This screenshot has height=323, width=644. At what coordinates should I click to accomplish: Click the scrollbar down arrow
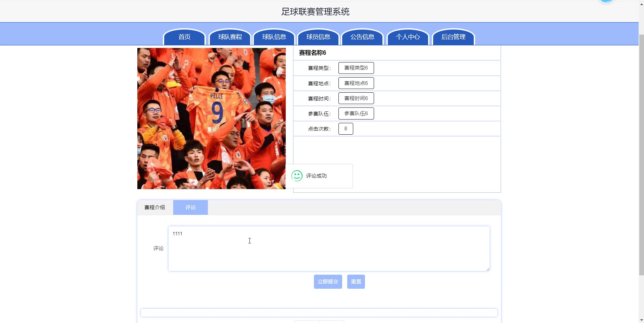641,320
